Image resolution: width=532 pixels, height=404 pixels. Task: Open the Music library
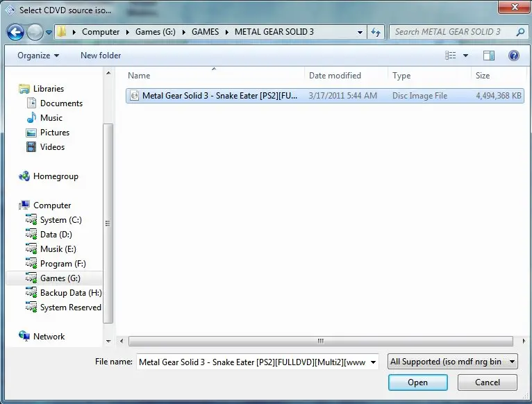(51, 118)
